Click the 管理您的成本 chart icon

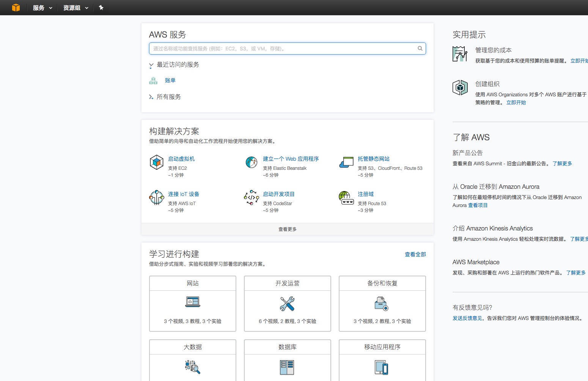coord(460,54)
